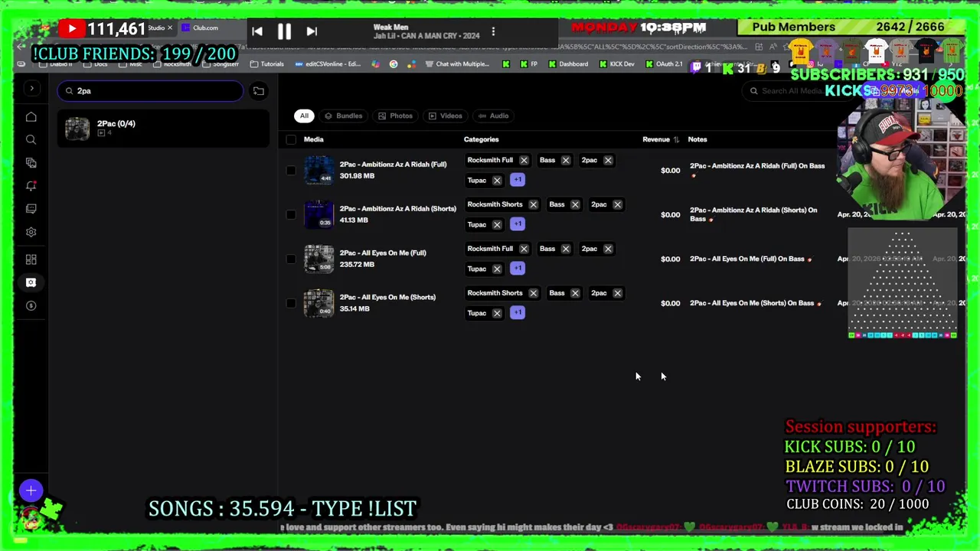This screenshot has width=980, height=551.
Task: Open the Tutorials bookmark folder
Action: [267, 64]
